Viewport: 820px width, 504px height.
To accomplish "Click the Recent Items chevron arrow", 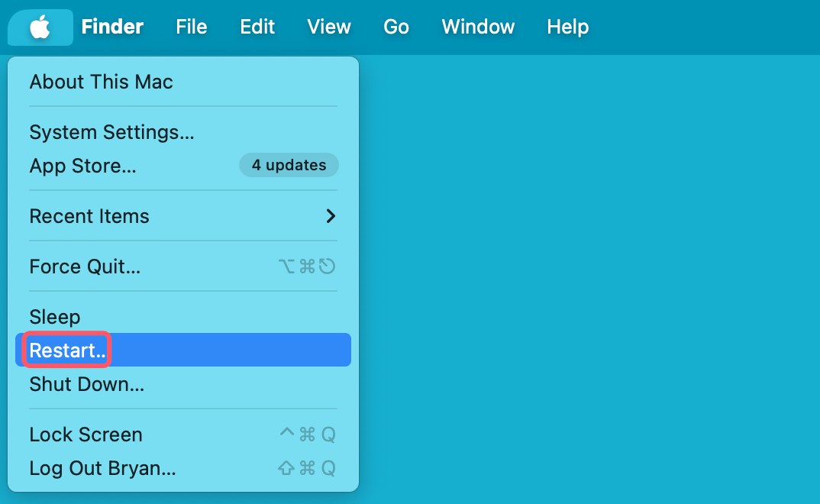I will [330, 216].
